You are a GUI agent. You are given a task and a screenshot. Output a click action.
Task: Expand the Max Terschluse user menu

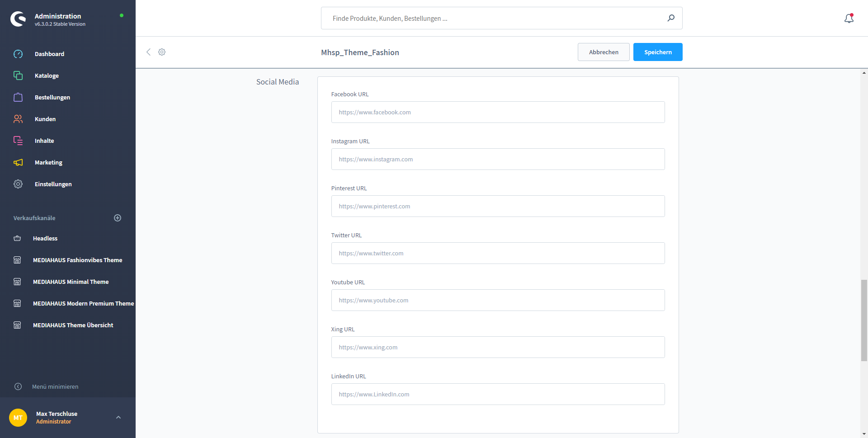pos(118,417)
